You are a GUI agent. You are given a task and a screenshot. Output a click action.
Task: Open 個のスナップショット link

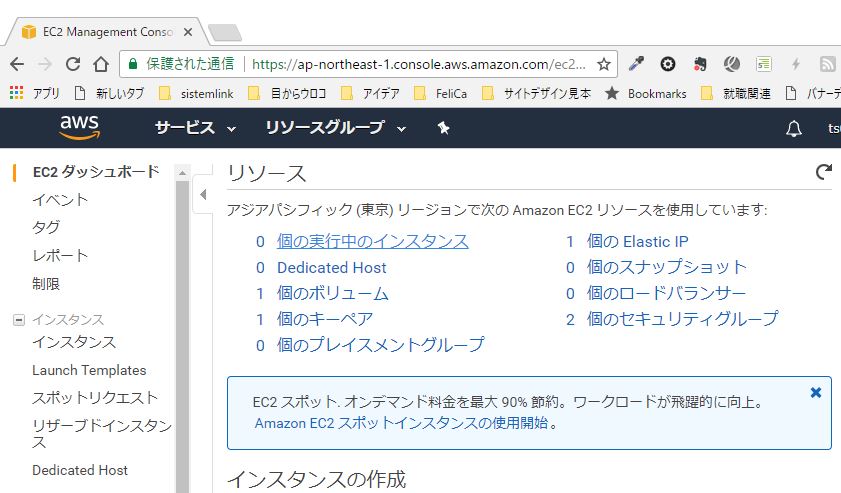click(x=667, y=267)
